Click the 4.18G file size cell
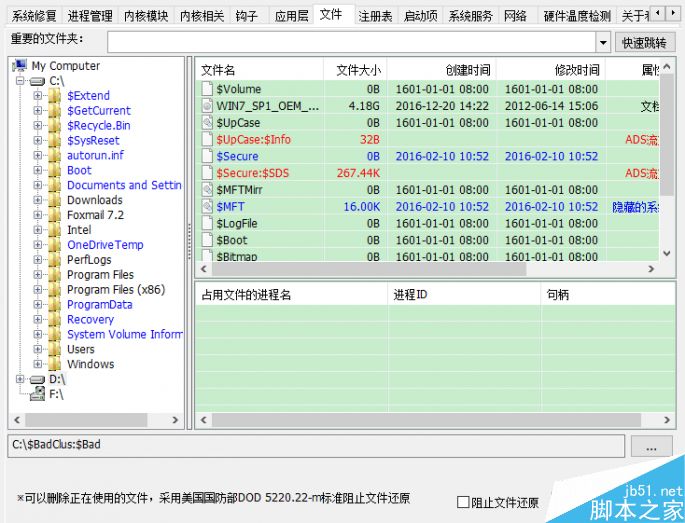Screen dimensions: 685x523 364,106
